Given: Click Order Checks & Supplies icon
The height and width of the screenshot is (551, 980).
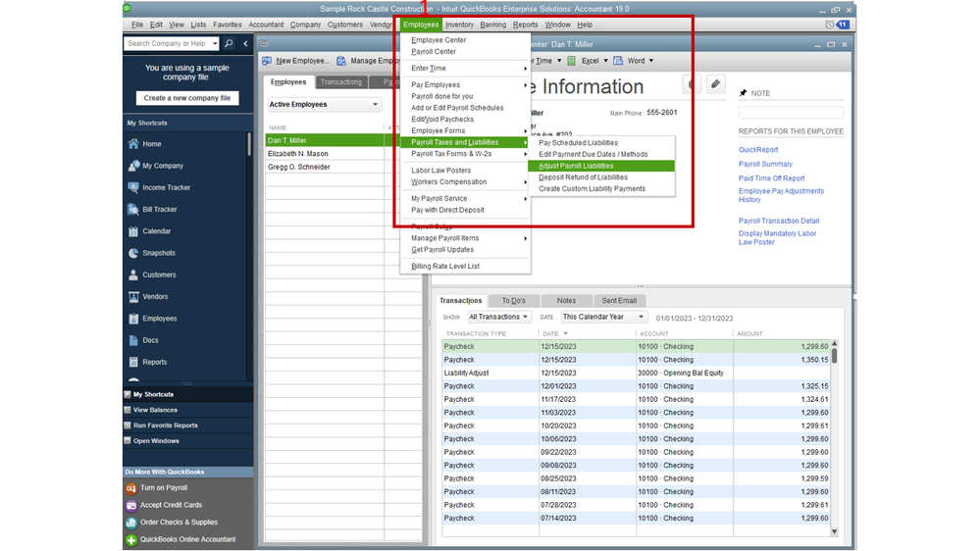Looking at the screenshot, I should (x=131, y=523).
